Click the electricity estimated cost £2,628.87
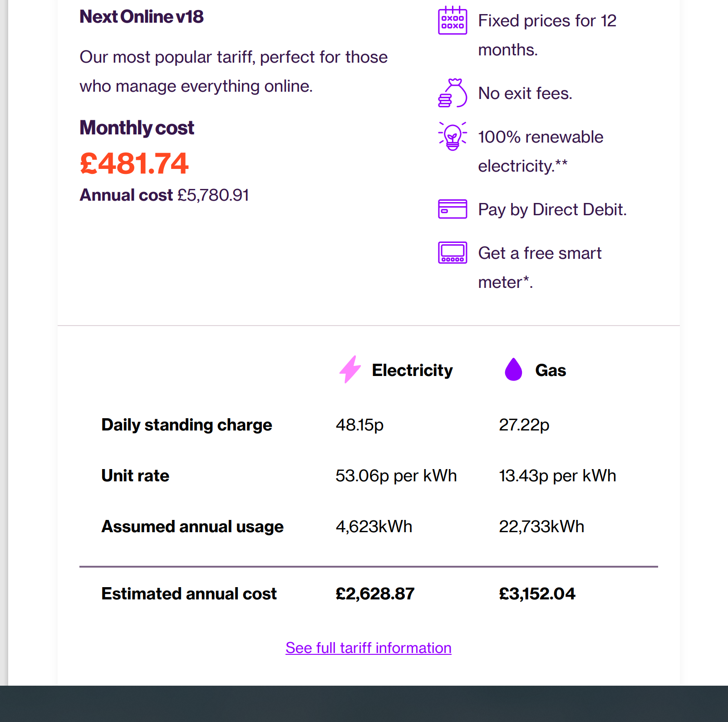 [x=375, y=594]
